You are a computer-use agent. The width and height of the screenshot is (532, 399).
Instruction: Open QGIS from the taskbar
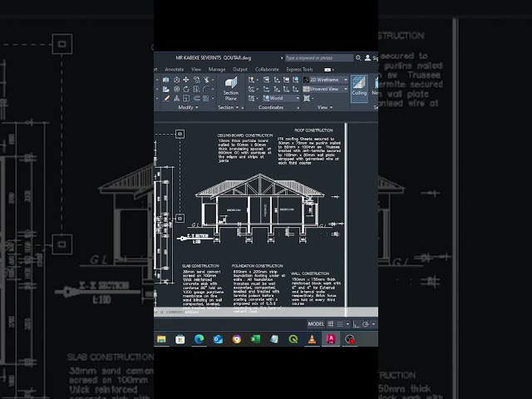point(293,339)
